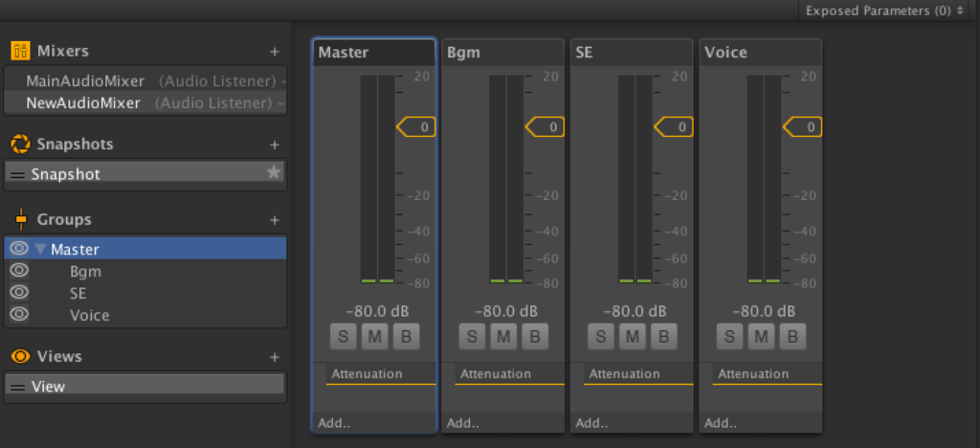Viewport: 980px width, 448px height.
Task: Click the Master volume fader handle
Action: pyautogui.click(x=416, y=127)
